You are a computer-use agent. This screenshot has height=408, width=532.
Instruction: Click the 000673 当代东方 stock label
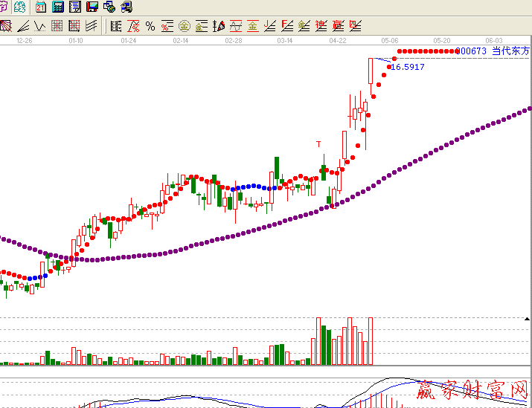(x=492, y=51)
